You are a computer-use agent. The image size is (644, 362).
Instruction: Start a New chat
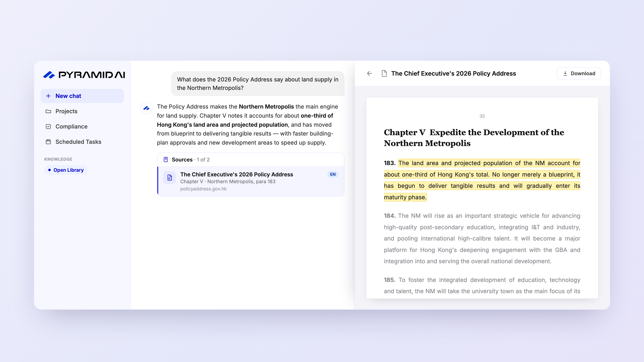coord(82,96)
